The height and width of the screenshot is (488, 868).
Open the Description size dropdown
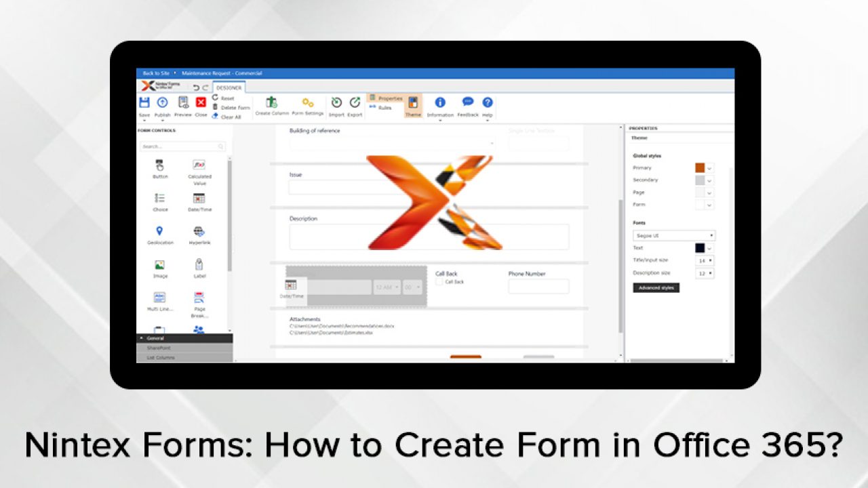pyautogui.click(x=705, y=273)
